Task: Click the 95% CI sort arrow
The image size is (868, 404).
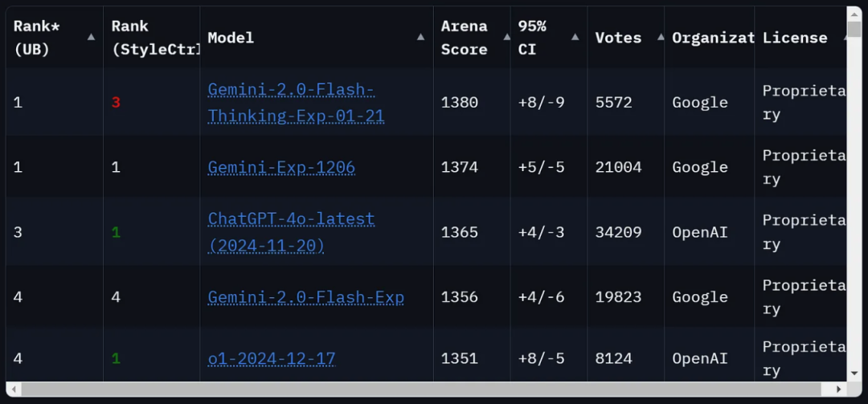Action: tap(575, 37)
